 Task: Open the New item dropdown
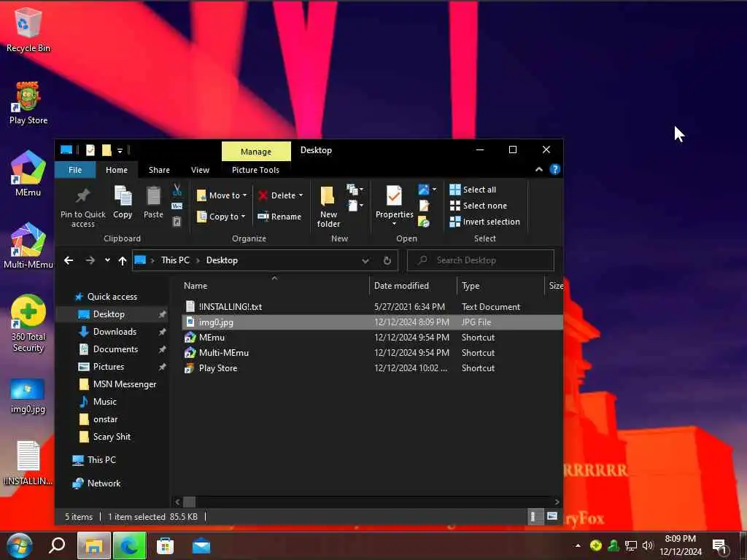point(355,190)
